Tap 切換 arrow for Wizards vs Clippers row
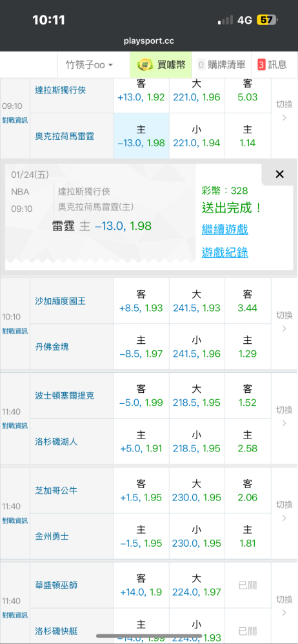298x644 pixels. [x=284, y=605]
